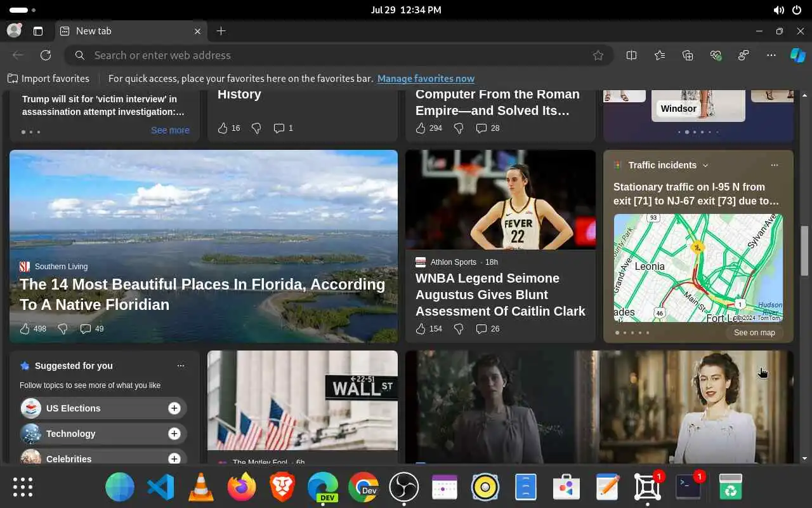Follow the Technology topic
This screenshot has height=508, width=812.
click(x=174, y=434)
